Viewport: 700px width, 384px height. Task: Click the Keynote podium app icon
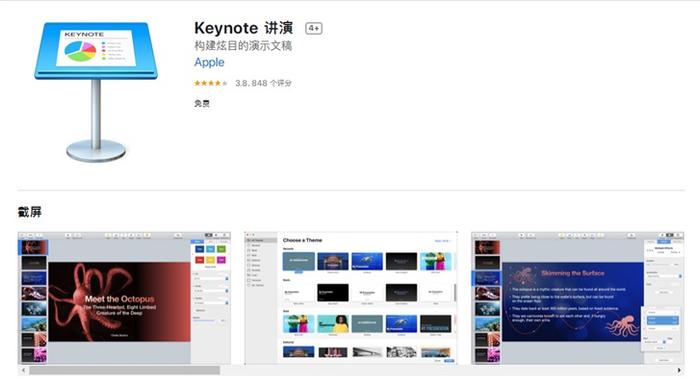point(96,92)
